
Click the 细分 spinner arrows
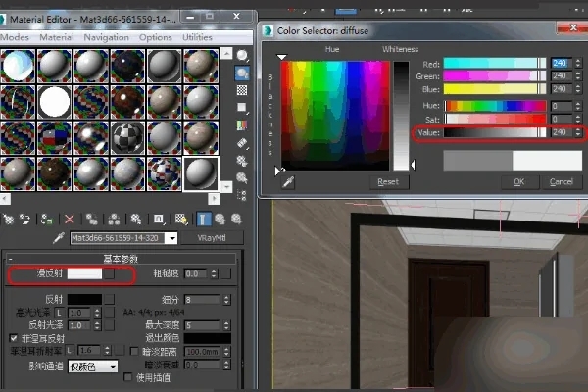226,300
